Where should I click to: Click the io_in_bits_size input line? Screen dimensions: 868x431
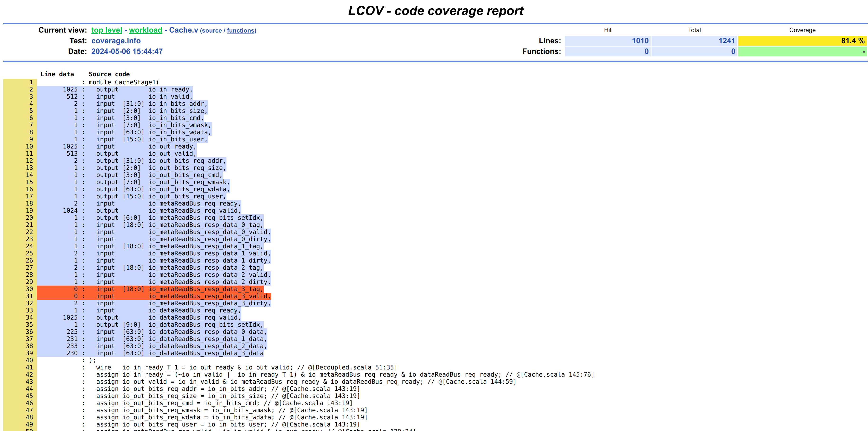(x=152, y=111)
